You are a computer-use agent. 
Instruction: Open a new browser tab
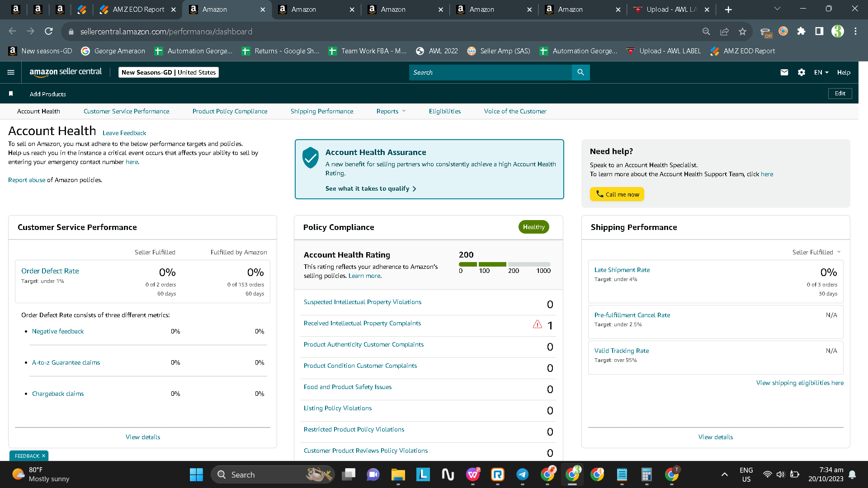(728, 9)
